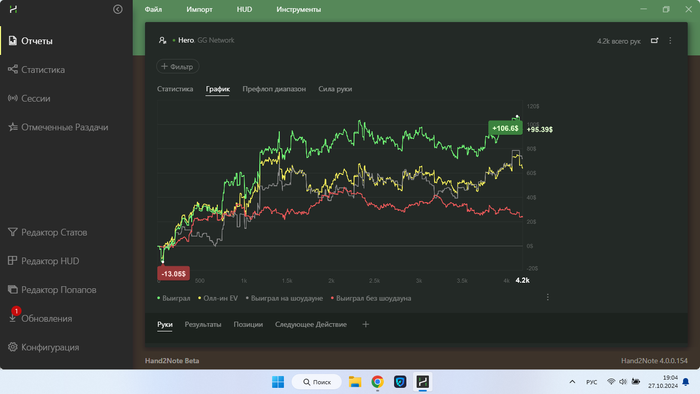Screen dimensions: 700x394
Task: Toggle the Выиграл green line legend
Action: pyautogui.click(x=174, y=298)
